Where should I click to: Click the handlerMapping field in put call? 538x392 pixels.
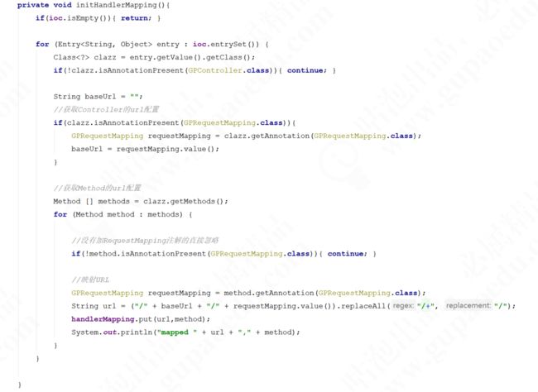(x=103, y=319)
